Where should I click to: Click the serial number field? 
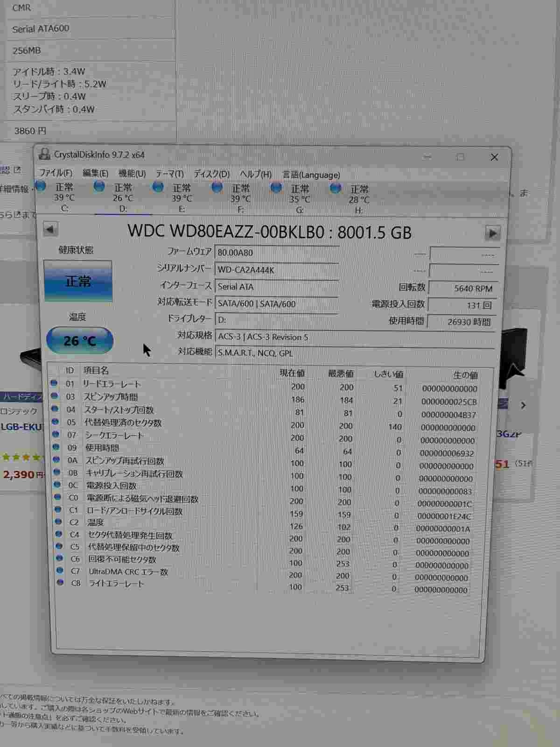(276, 270)
